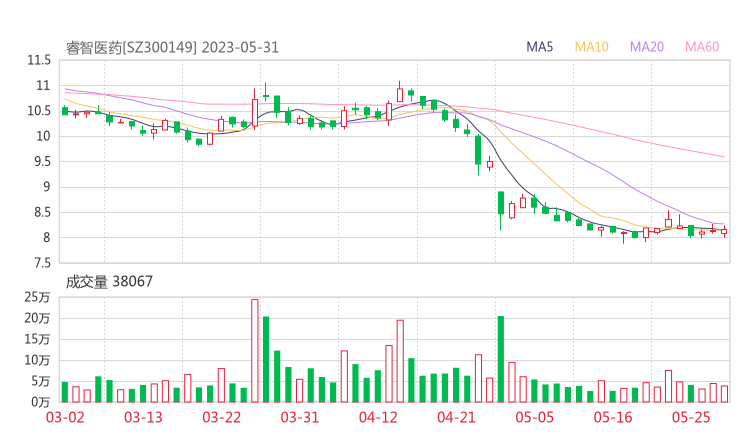740x440 pixels.
Task: Click the 9.5 price axis value
Action: tap(40, 162)
